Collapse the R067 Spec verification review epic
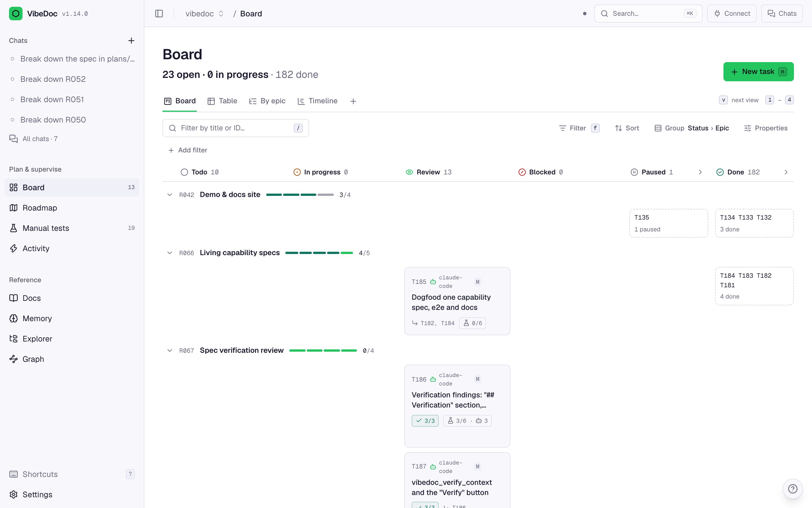The height and width of the screenshot is (508, 812). tap(170, 351)
